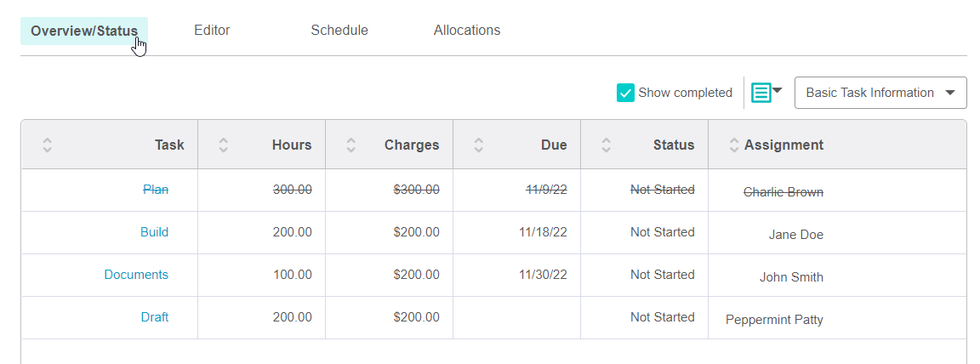Uncheck the Show completed checkbox
The height and width of the screenshot is (364, 980).
click(x=626, y=93)
